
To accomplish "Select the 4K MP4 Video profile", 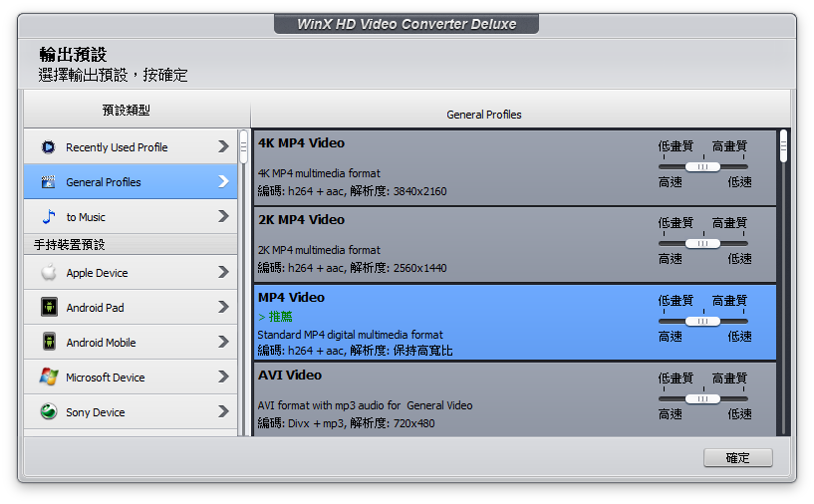I will (514, 167).
